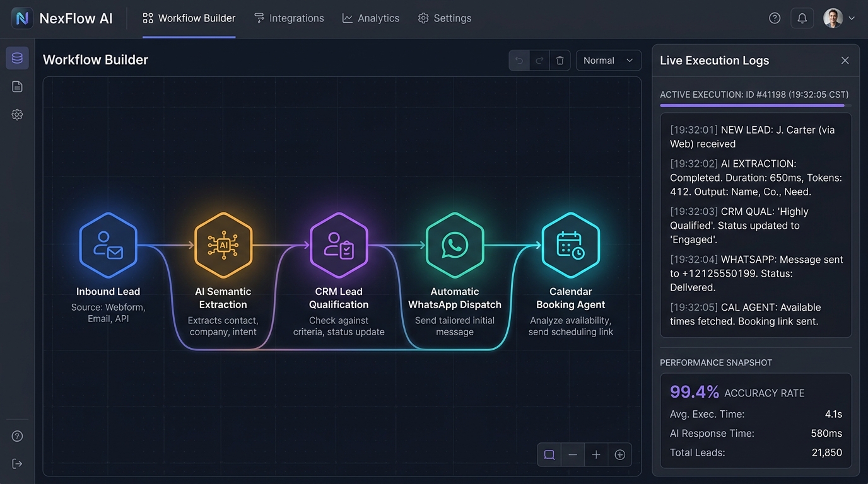Image resolution: width=868 pixels, height=484 pixels.
Task: Click the CRM Lead Qualification label
Action: (x=339, y=298)
